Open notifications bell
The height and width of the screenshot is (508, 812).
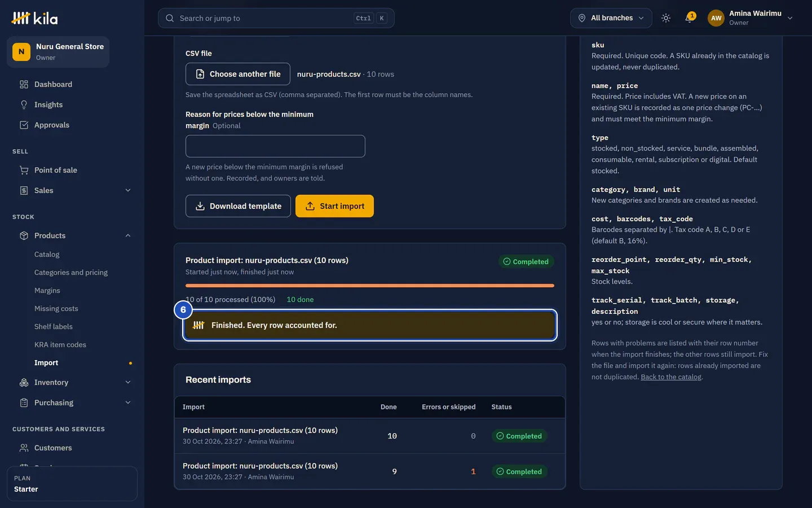[689, 18]
